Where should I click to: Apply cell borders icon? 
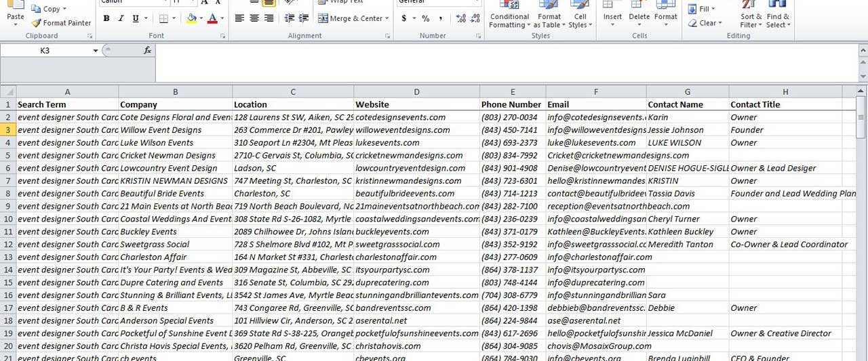click(165, 18)
